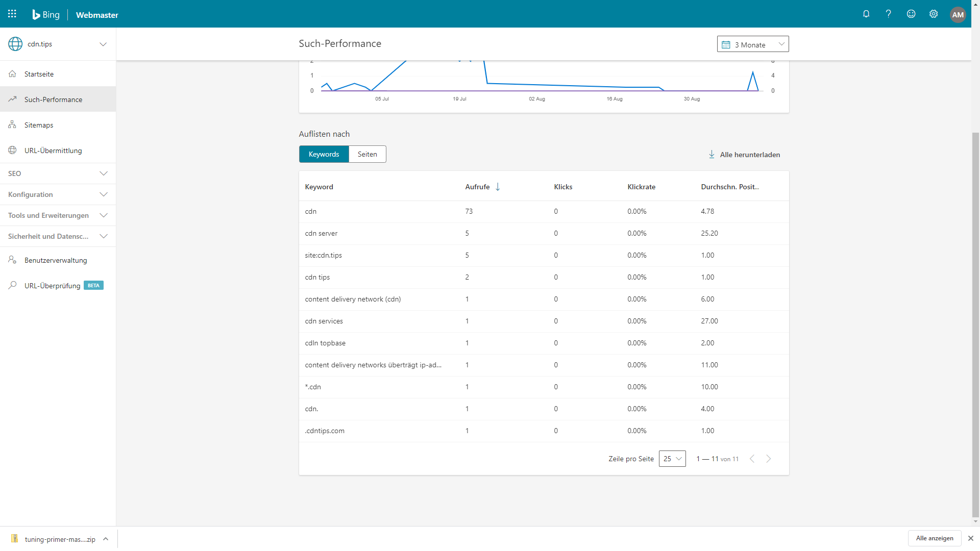Open the 3 Monate date range dropdown
The width and height of the screenshot is (980, 551).
[x=752, y=44]
